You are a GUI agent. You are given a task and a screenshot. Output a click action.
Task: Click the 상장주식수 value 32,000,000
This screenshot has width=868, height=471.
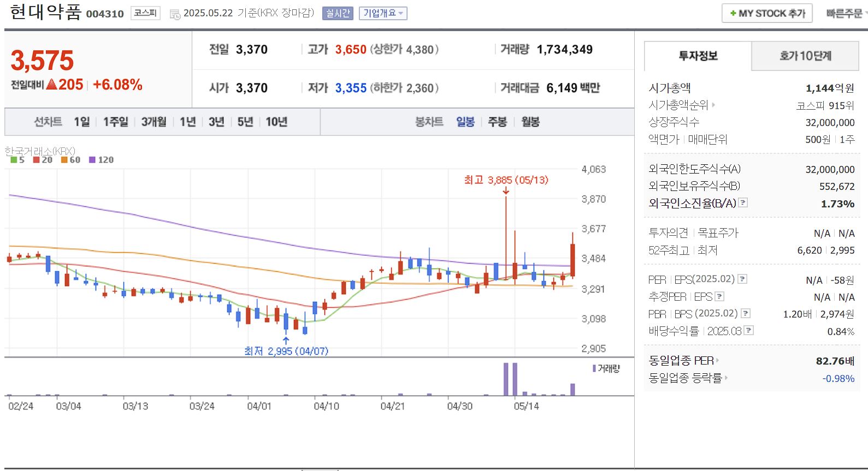[x=830, y=122]
